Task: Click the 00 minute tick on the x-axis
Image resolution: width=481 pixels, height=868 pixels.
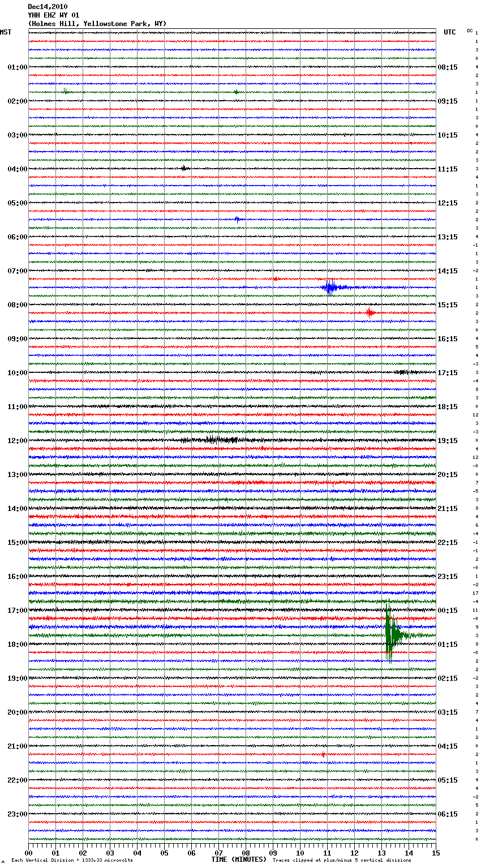Action: (28, 853)
